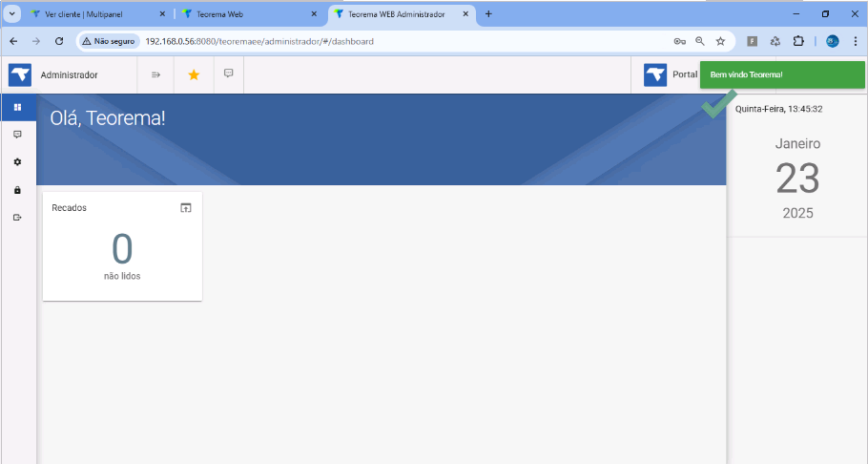Click the browser forward arrow
Screen dimensions: 868x464
[x=36, y=41]
